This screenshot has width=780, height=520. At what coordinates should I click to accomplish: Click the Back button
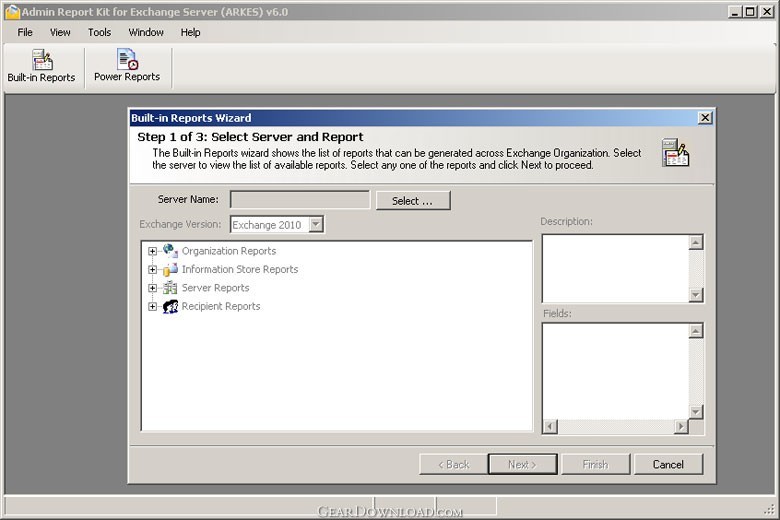(x=453, y=464)
